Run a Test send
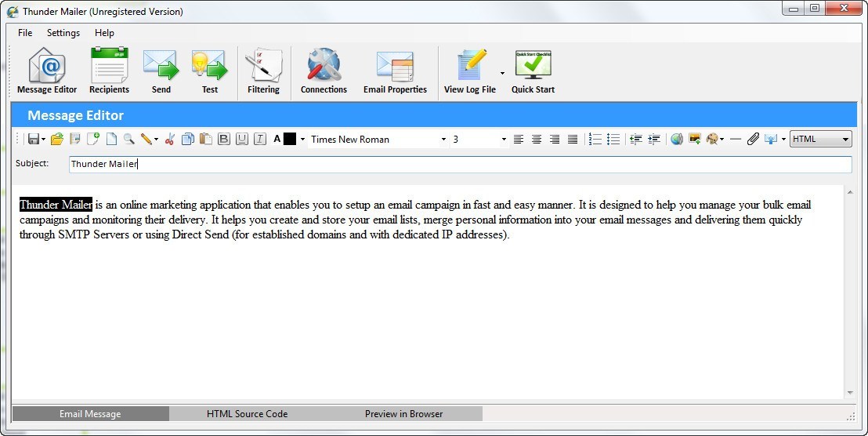 (x=210, y=71)
